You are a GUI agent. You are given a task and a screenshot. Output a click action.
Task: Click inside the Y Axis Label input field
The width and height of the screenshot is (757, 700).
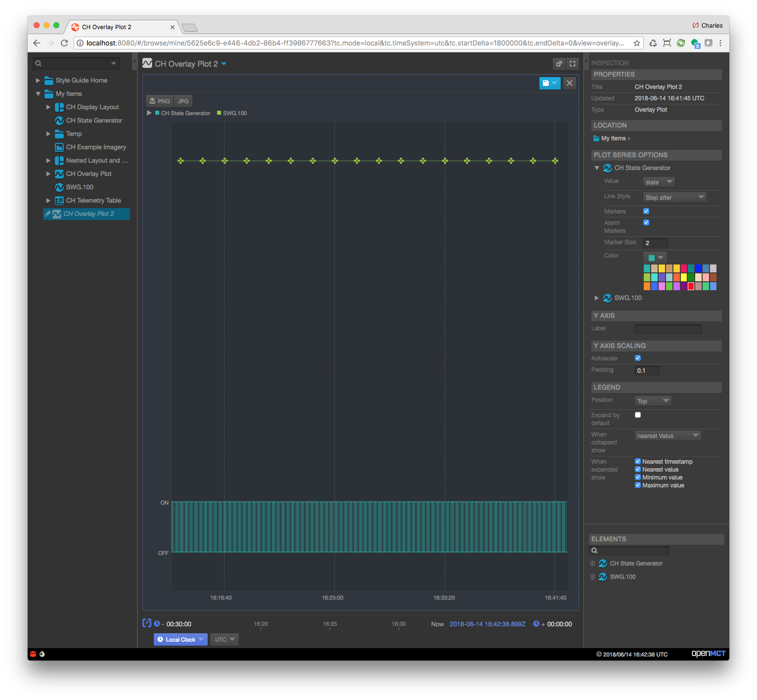pos(668,328)
